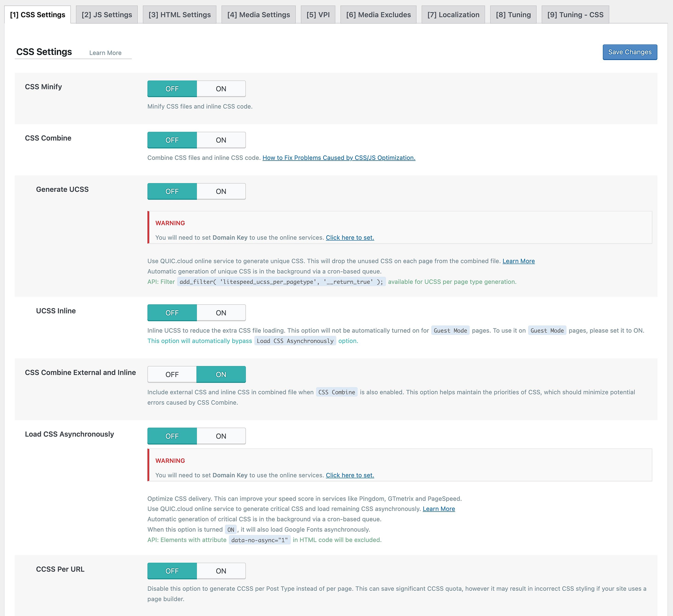This screenshot has width=673, height=616.
Task: Click Learn More link for CSS Settings
Action: pos(105,52)
